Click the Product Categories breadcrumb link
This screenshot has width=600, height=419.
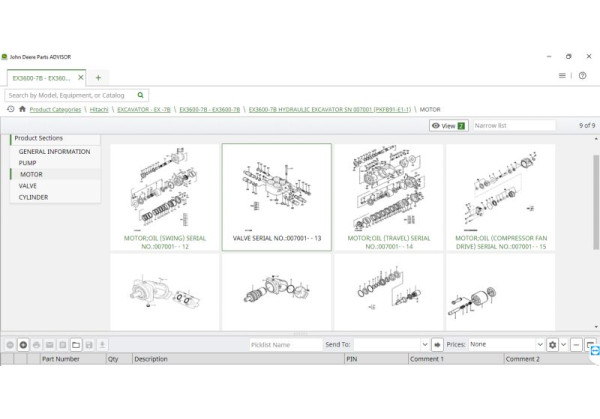[55, 109]
